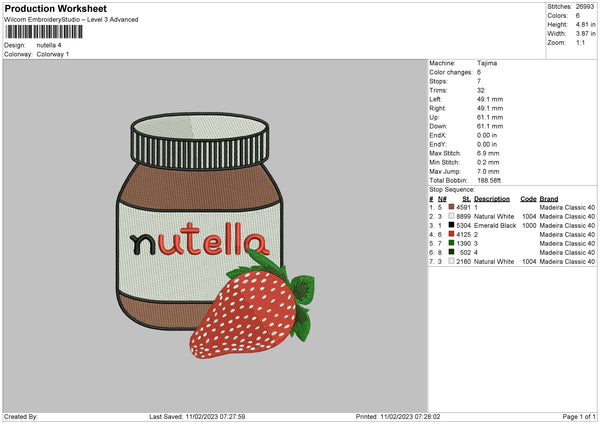
Task: Click the 'Up:' measurement label
Action: [434, 117]
